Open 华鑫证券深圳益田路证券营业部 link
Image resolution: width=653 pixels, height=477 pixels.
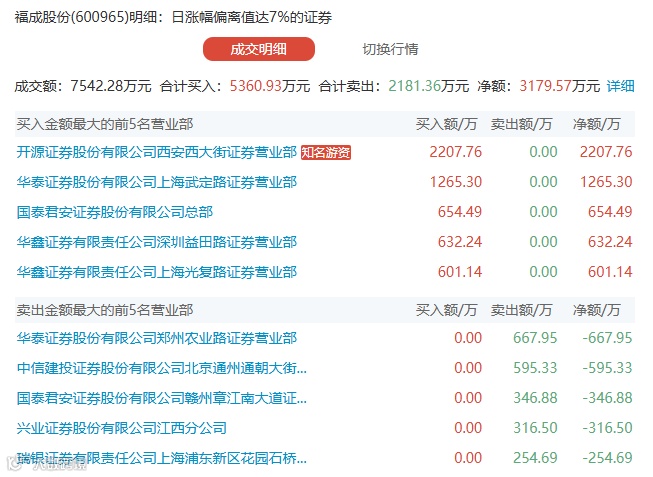[x=157, y=242]
